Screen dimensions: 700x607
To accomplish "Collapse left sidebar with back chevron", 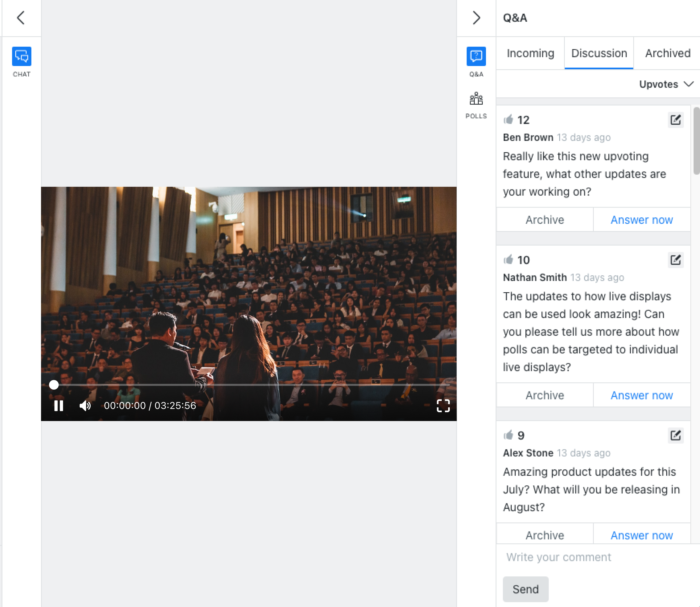I will coord(21,18).
